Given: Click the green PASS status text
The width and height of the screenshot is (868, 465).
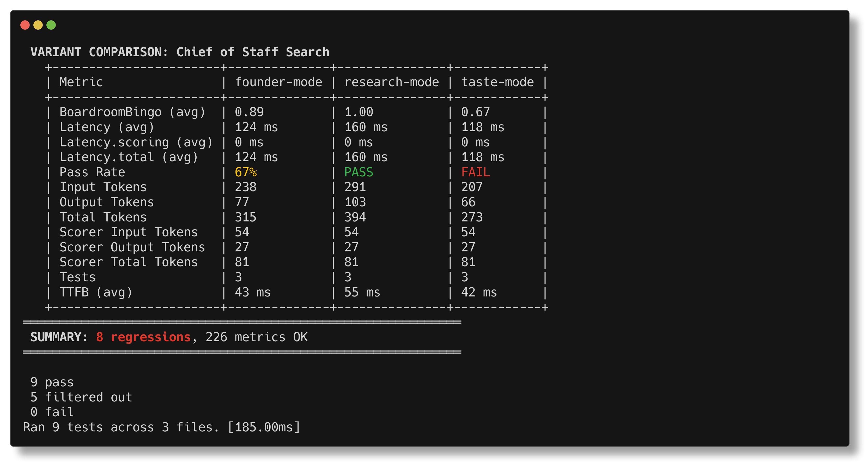Looking at the screenshot, I should (359, 172).
